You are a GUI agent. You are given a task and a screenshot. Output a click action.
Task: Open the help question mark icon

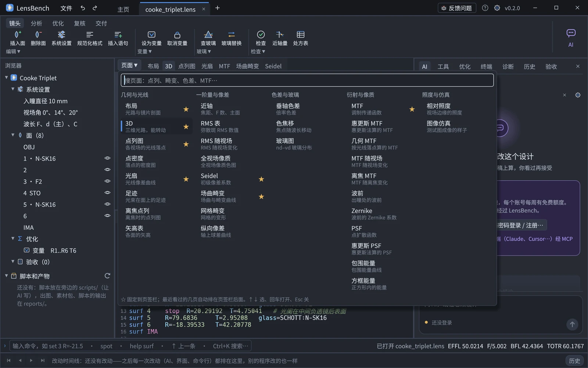(x=485, y=8)
